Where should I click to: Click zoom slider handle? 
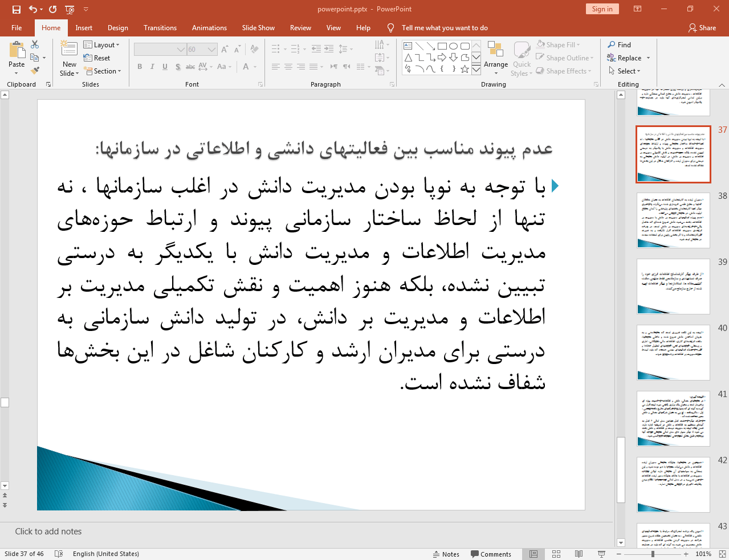(x=653, y=554)
